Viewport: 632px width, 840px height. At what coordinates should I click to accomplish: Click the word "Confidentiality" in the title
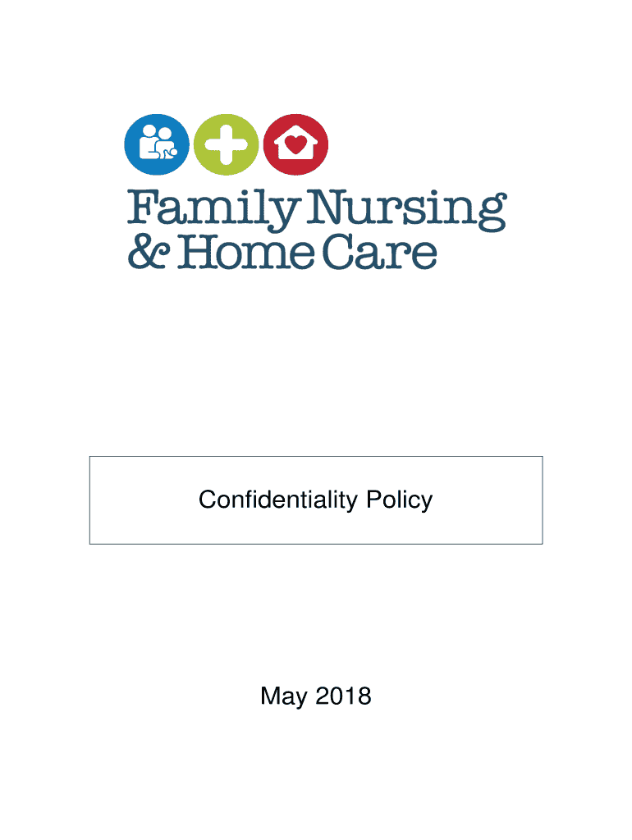(278, 500)
